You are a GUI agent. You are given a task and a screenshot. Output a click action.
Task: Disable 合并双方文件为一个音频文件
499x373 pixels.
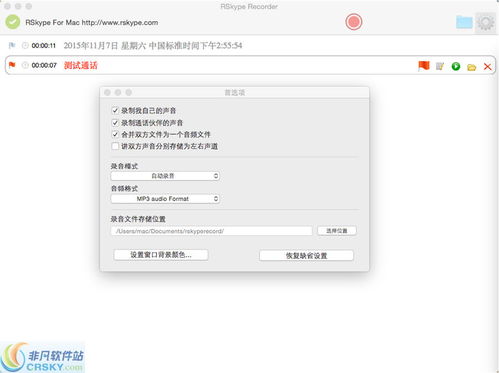tap(115, 134)
